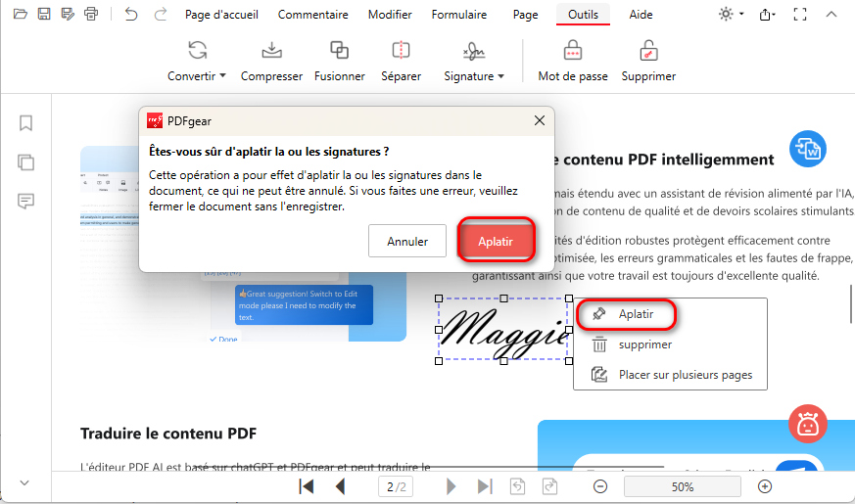Viewport: 855px width, 504px height.
Task: Rotate page clockwise
Action: (x=549, y=486)
